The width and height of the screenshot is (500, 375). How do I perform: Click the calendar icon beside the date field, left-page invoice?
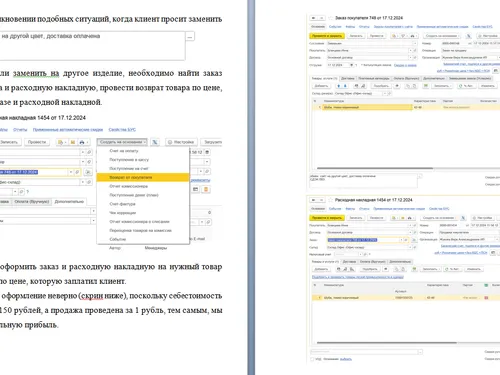pos(207,152)
